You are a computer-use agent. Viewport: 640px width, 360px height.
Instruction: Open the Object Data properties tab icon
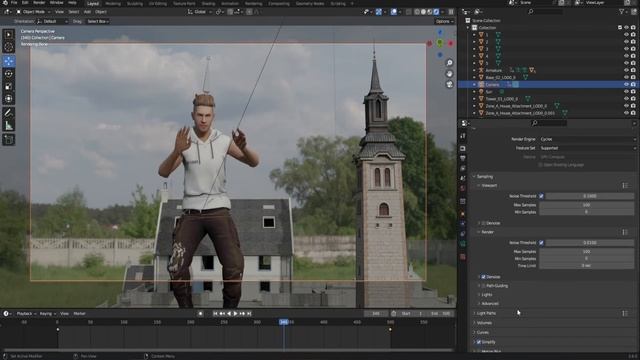[x=462, y=244]
